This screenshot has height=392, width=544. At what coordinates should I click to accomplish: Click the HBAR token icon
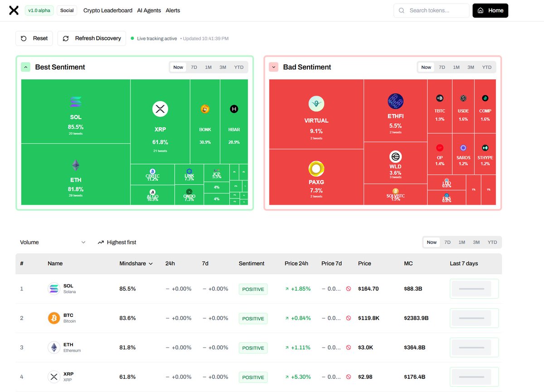234,109
